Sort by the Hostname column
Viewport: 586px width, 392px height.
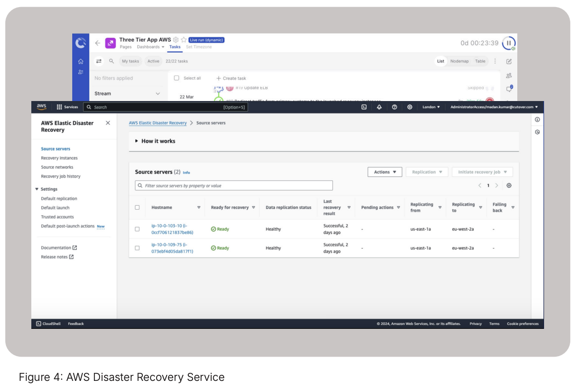tap(199, 208)
